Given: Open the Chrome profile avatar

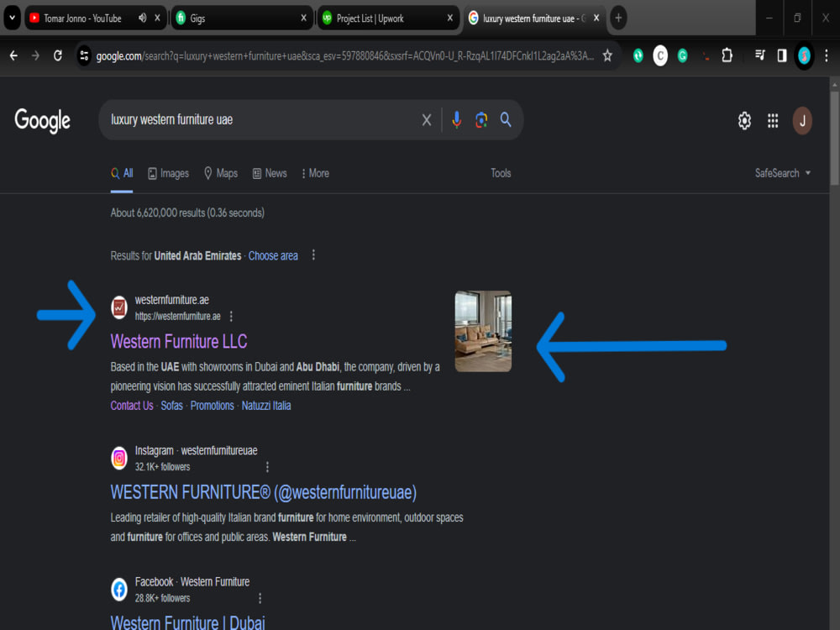Looking at the screenshot, I should [804, 55].
